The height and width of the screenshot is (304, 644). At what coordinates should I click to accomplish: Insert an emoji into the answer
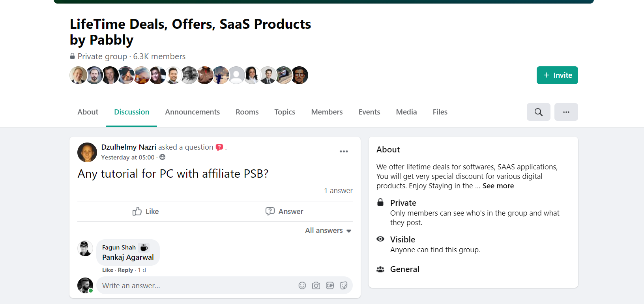click(x=302, y=285)
